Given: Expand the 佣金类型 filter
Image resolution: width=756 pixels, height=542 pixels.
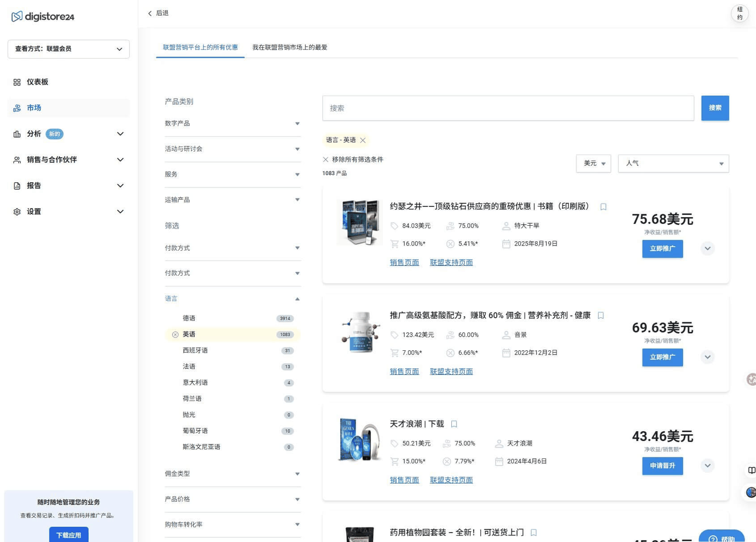Looking at the screenshot, I should 232,474.
